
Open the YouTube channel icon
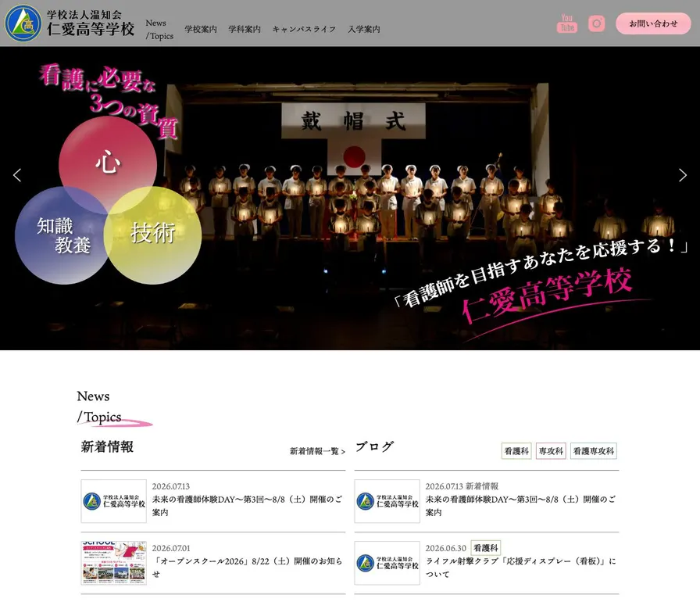tap(567, 23)
